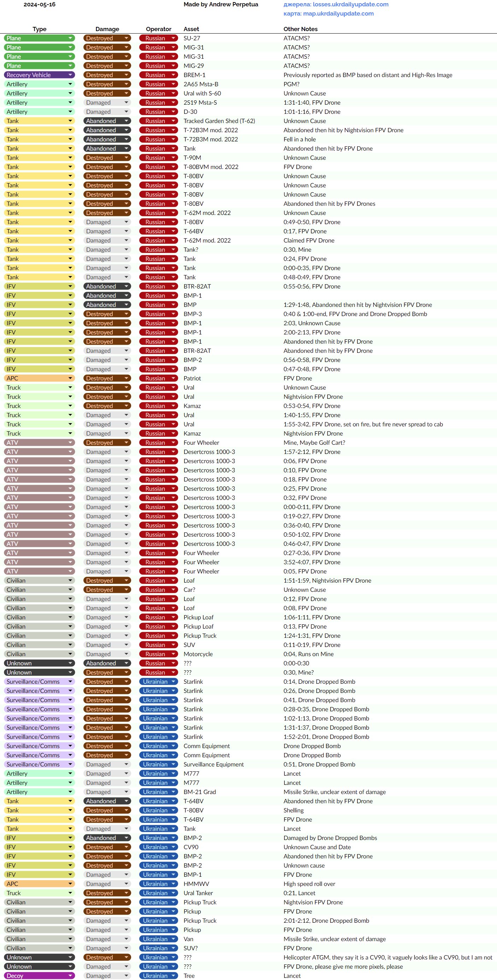The image size is (497, 980).
Task: Open the APC type dropdown in the Patriot row
Action: click(40, 378)
